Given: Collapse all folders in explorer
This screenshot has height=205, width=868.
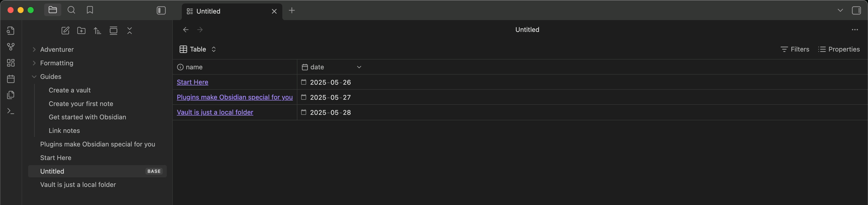Looking at the screenshot, I should point(129,31).
